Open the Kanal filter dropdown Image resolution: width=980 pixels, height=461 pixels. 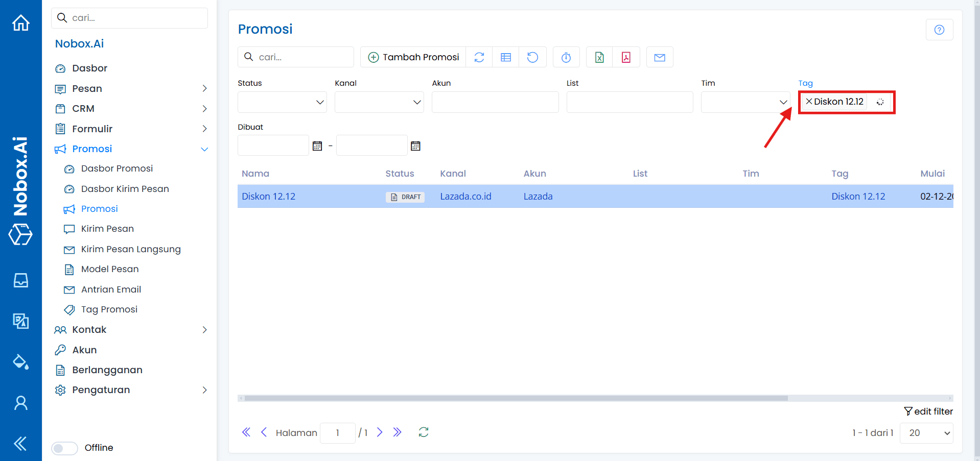[x=379, y=102]
